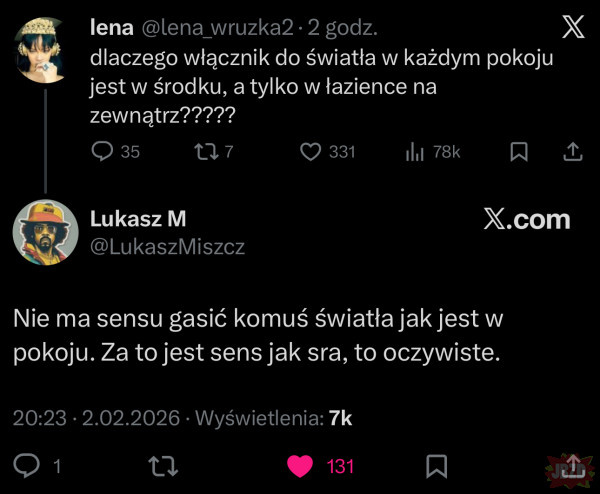The image size is (600, 494).
Task: Bookmark Lukasz M's reply
Action: tap(437, 466)
